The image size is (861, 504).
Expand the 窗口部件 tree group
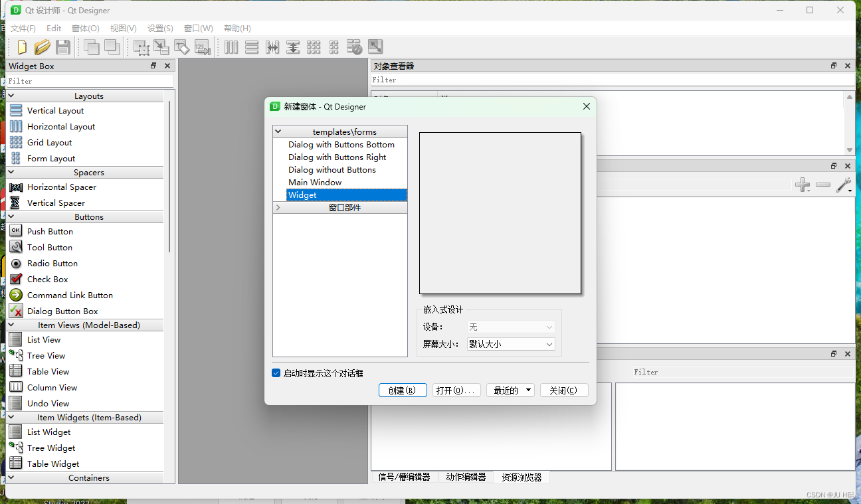pyautogui.click(x=278, y=207)
